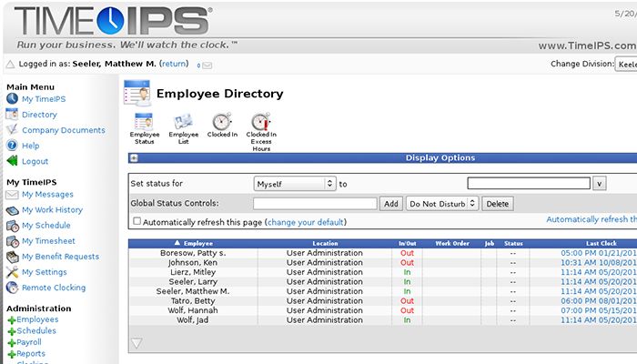The width and height of the screenshot is (637, 364).
Task: Click the Global Status Controls text field
Action: [315, 204]
